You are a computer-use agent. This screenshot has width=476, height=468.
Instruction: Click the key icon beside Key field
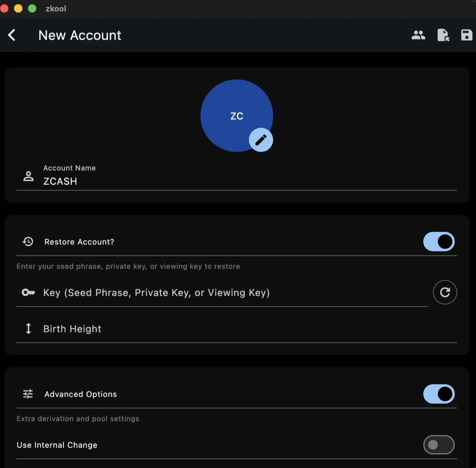click(28, 292)
